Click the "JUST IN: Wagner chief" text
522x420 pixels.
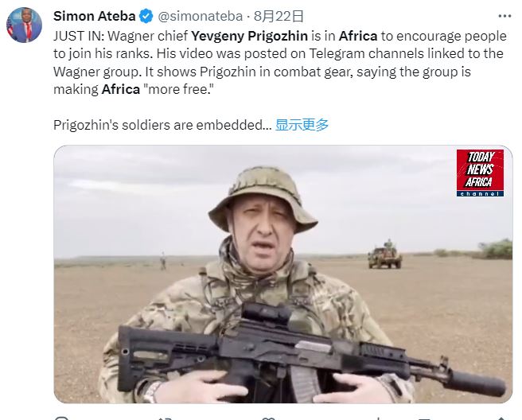tap(120, 36)
